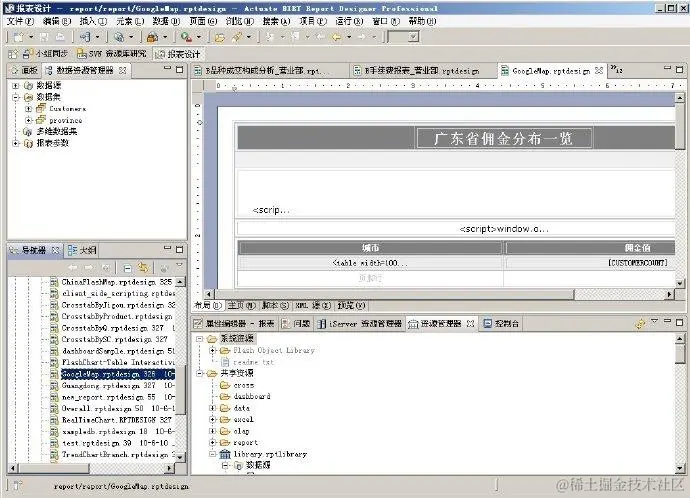Open the 帮助 menu
The image size is (690, 498).
422,21
